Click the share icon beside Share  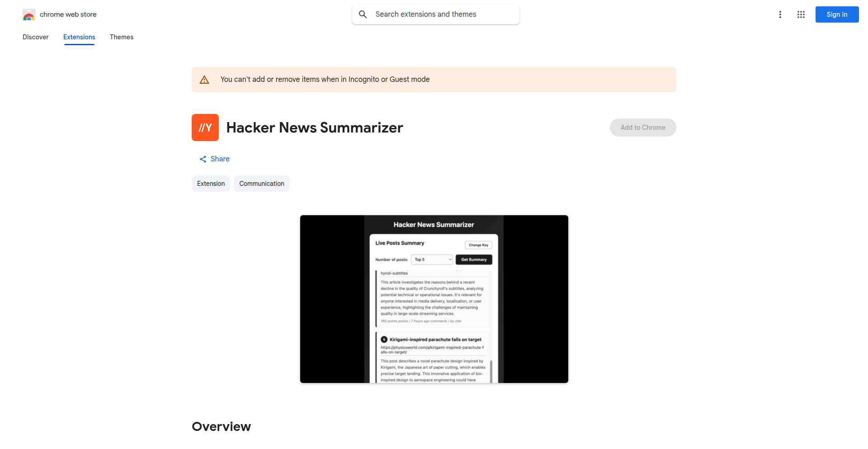[203, 159]
